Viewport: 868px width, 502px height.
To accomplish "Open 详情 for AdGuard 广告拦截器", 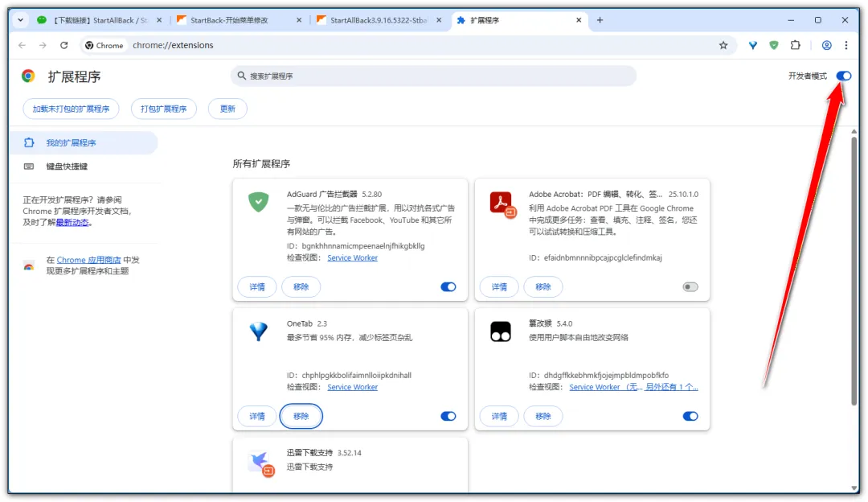I will [x=257, y=287].
